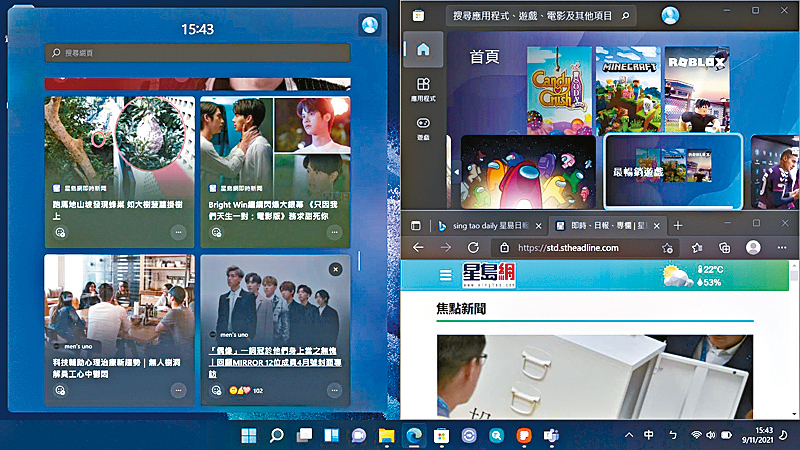This screenshot has width=800, height=450.
Task: Refresh the Edge page
Action: (x=473, y=247)
